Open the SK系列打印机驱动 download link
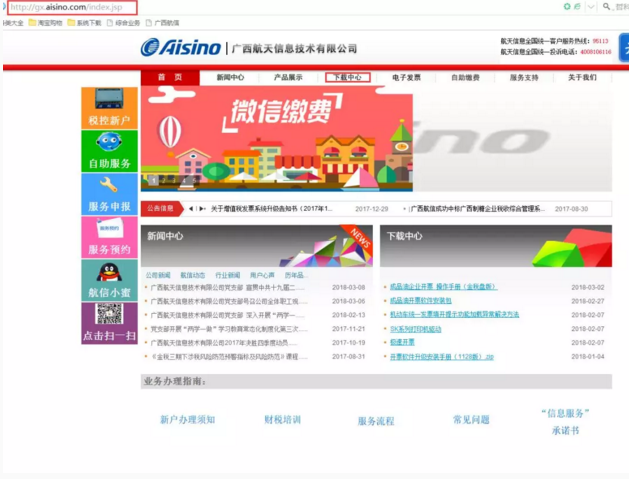629x479 pixels. (x=416, y=329)
